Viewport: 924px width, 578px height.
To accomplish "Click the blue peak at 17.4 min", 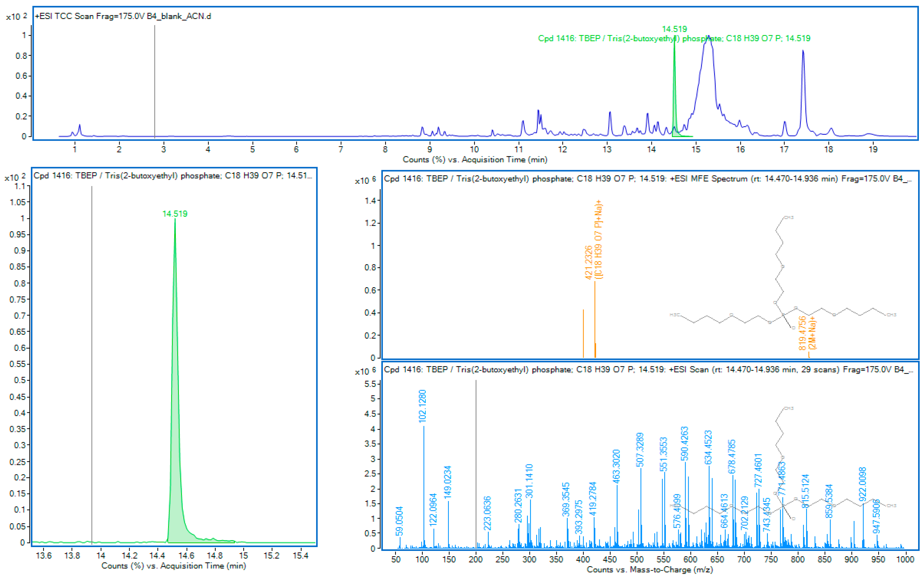I will click(x=803, y=92).
